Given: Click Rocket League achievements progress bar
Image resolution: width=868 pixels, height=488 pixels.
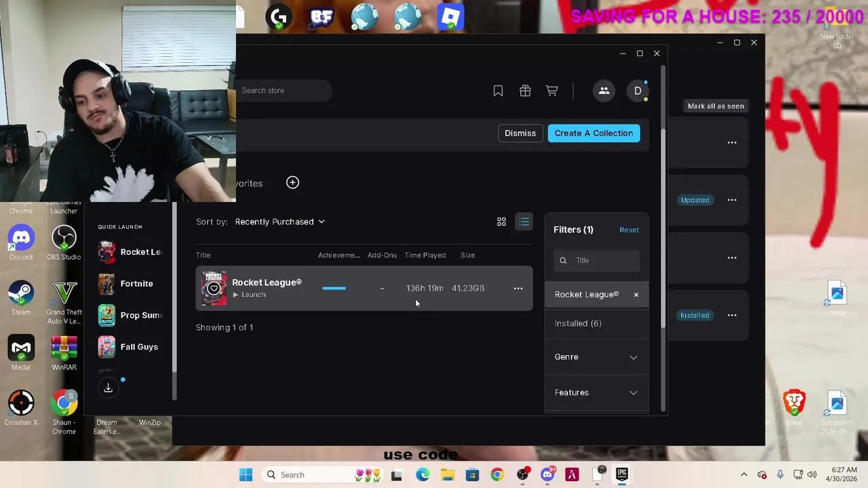Looking at the screenshot, I should click(334, 289).
